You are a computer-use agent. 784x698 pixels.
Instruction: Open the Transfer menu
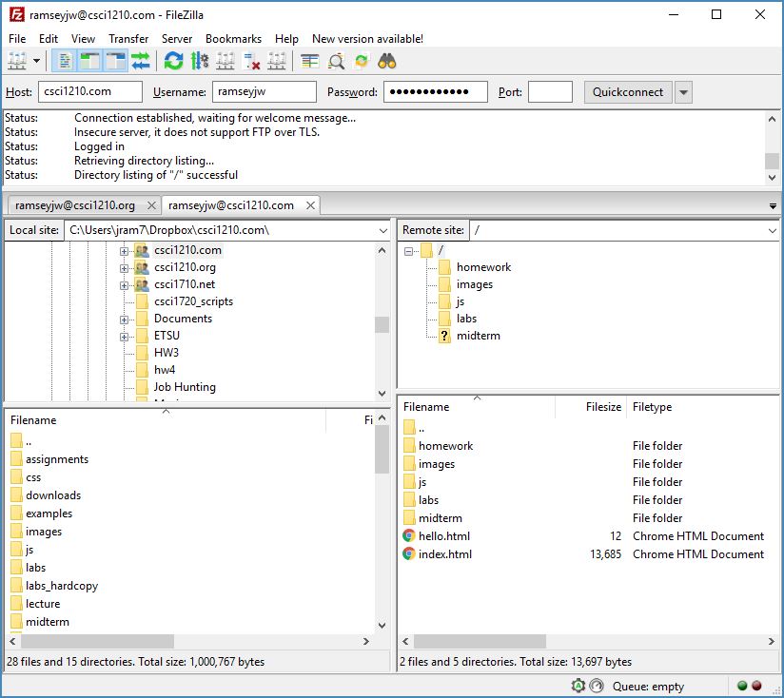coord(128,38)
